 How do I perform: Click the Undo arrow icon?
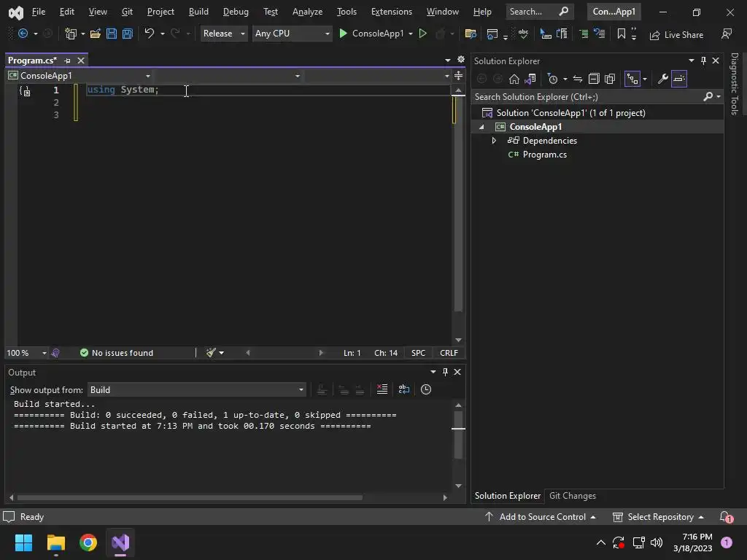tap(150, 34)
